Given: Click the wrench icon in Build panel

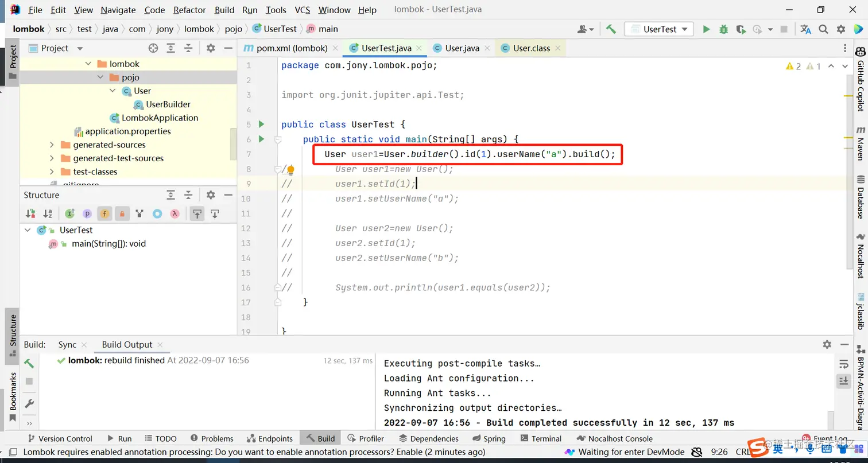Looking at the screenshot, I should pos(29,403).
